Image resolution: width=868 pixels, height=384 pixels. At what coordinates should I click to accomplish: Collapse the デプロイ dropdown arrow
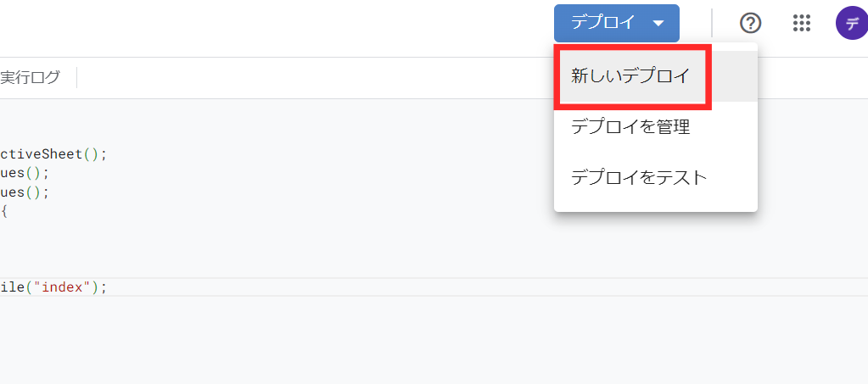(x=658, y=23)
